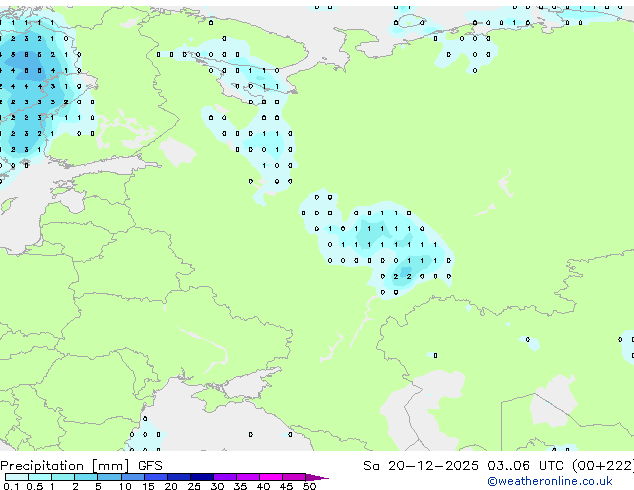
Task: Click the 40 mm magenta legend swatch
Action: point(271,477)
